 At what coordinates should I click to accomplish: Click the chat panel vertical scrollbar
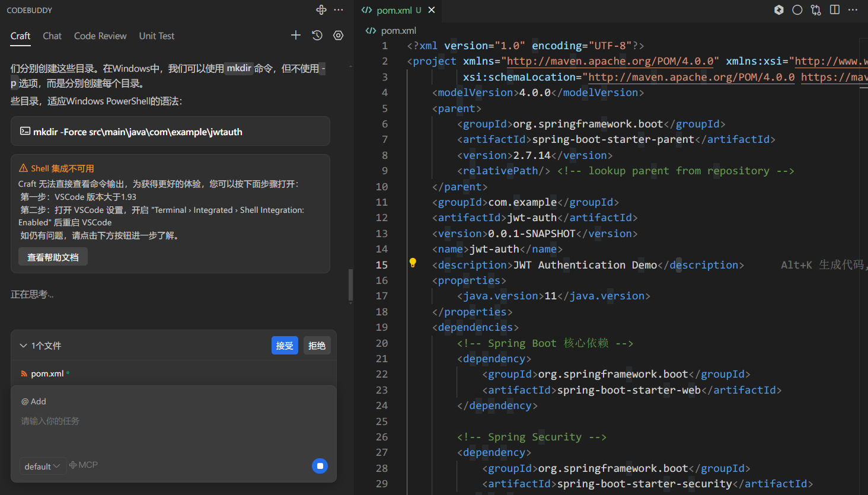coord(350,286)
